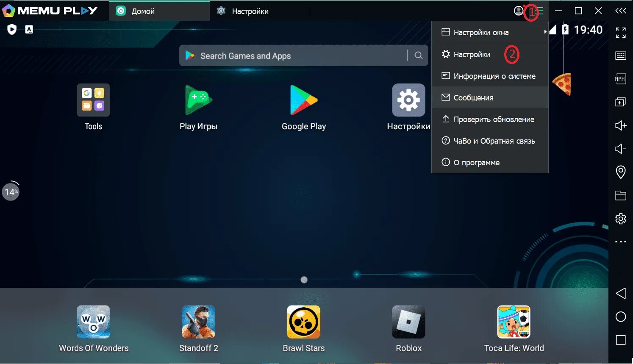Screen dimensions: 633x364
Task: Open Android Настройки gear app
Action: pyautogui.click(x=408, y=100)
